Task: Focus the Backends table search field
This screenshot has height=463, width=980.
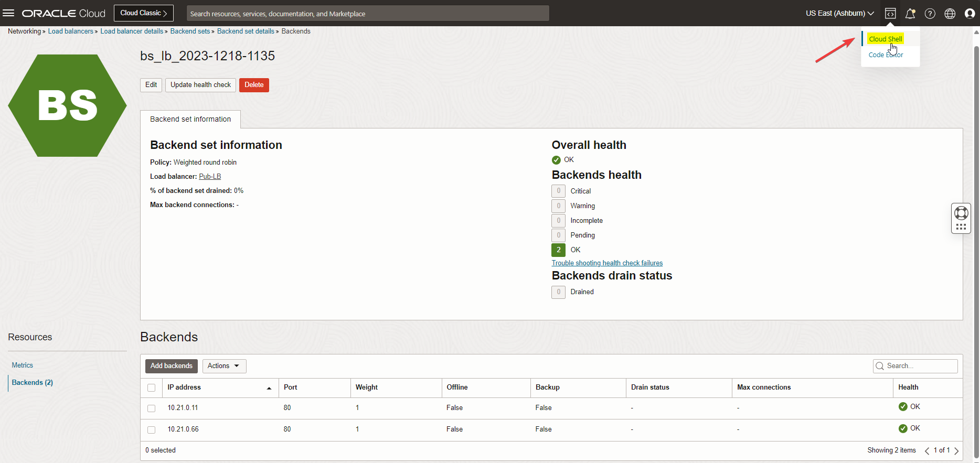Action: pos(920,366)
